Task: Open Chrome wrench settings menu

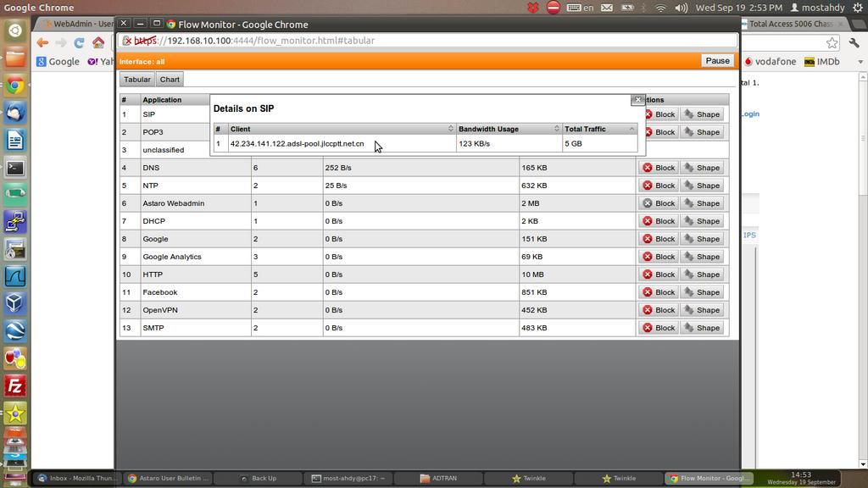Action: point(854,43)
